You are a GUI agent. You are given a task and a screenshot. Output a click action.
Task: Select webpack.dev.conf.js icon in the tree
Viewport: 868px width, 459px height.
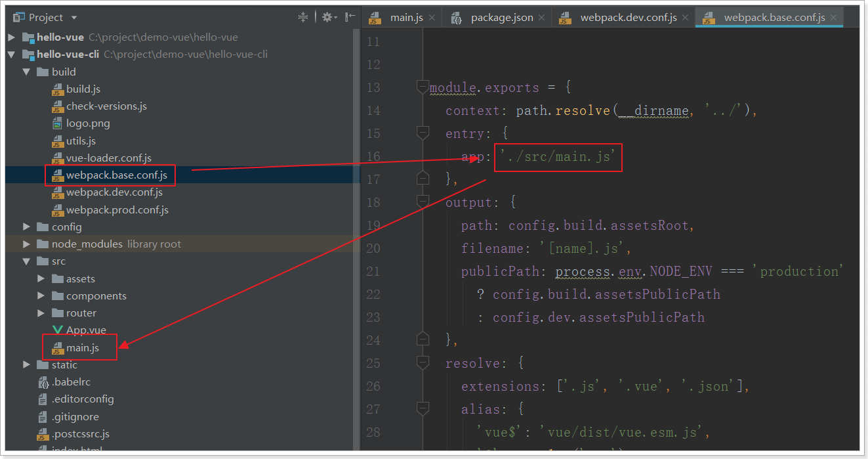(x=58, y=192)
